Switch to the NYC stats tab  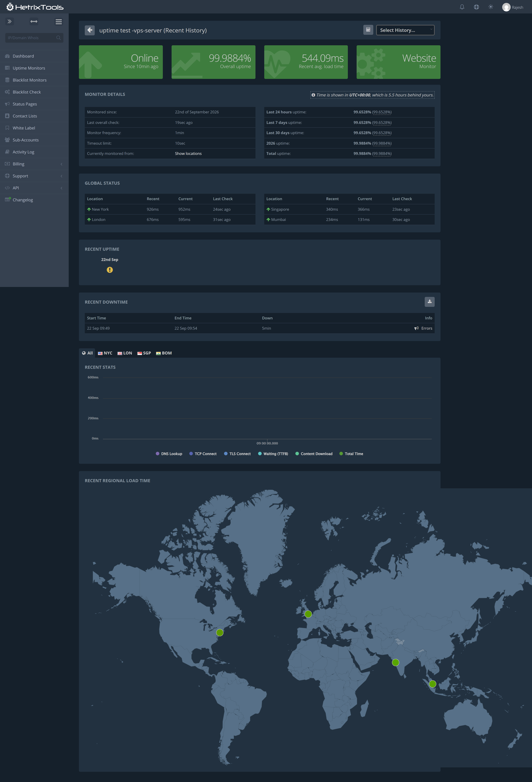tap(105, 353)
